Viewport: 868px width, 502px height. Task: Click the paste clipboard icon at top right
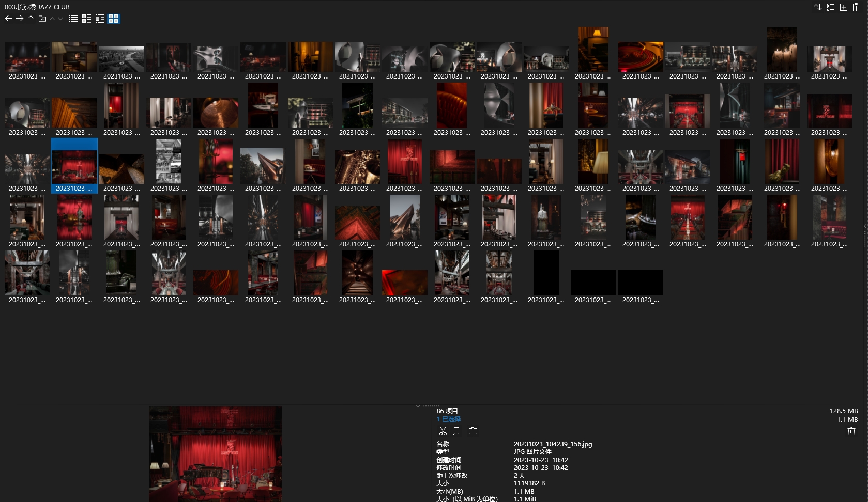pyautogui.click(x=856, y=7)
